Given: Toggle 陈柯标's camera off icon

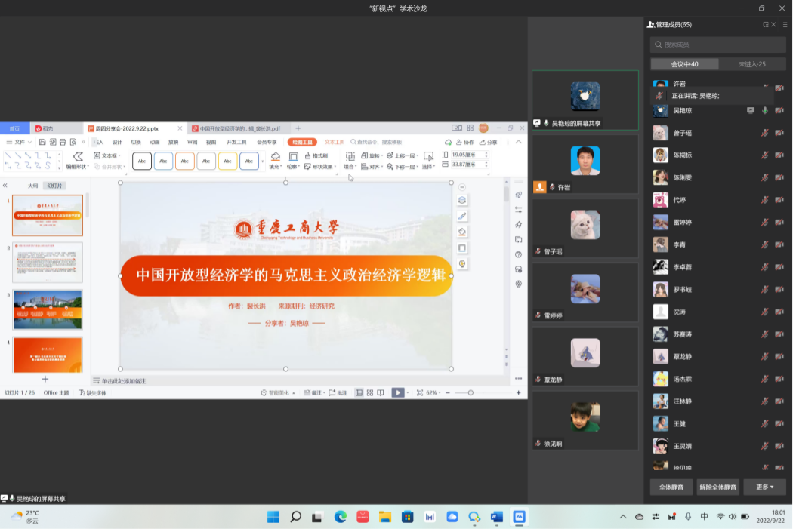Looking at the screenshot, I should click(x=779, y=155).
